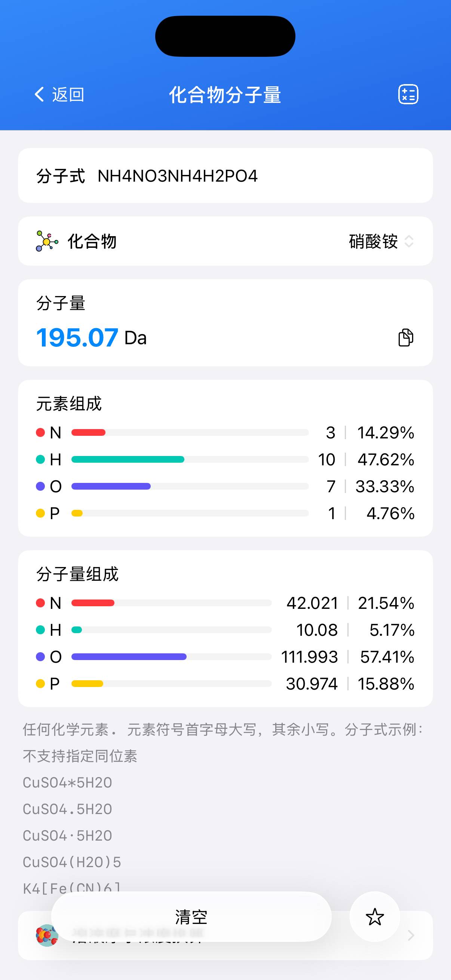Tap the atom cluster thumbnail at bottom
Image resolution: width=451 pixels, height=980 pixels.
pos(47,935)
